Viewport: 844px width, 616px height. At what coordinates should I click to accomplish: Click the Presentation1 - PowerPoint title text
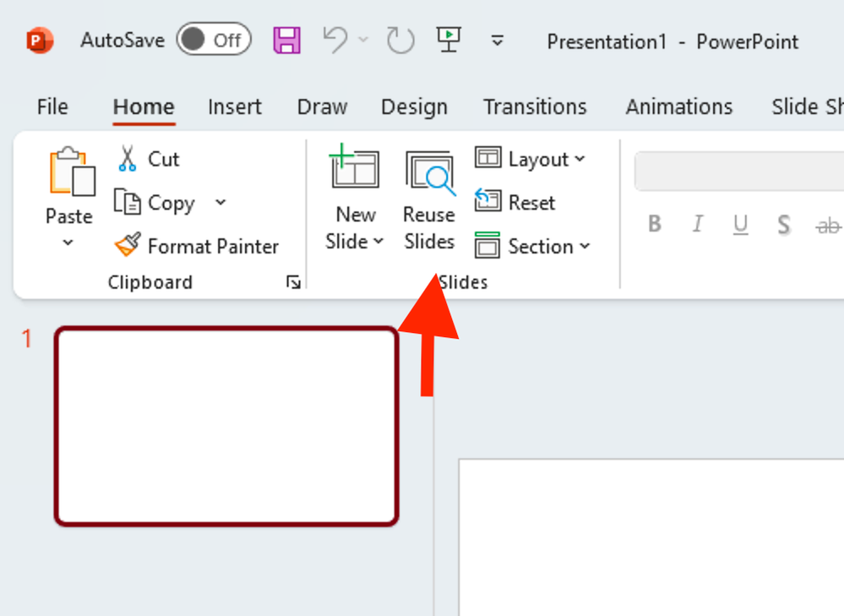point(672,41)
